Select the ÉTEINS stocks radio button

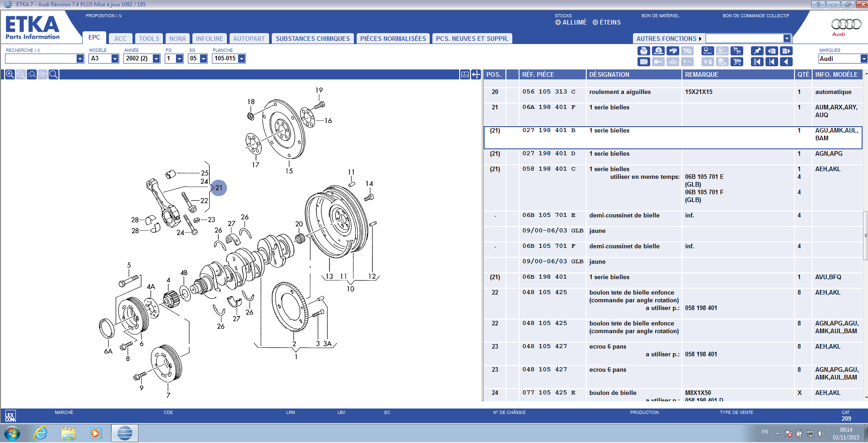click(x=595, y=22)
